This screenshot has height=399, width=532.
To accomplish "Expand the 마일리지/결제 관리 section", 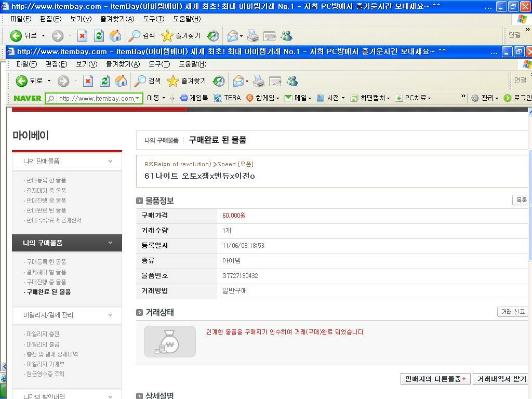I will (x=66, y=315).
